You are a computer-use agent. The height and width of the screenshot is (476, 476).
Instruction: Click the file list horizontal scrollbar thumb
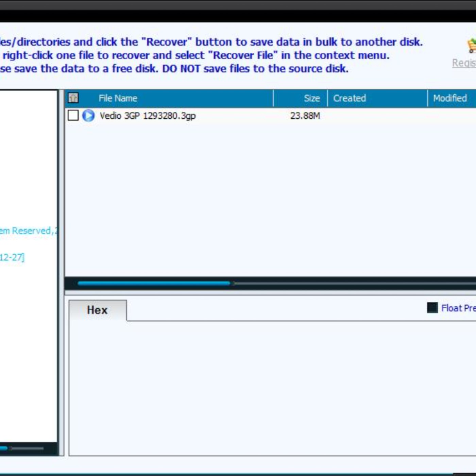pyautogui.click(x=154, y=283)
